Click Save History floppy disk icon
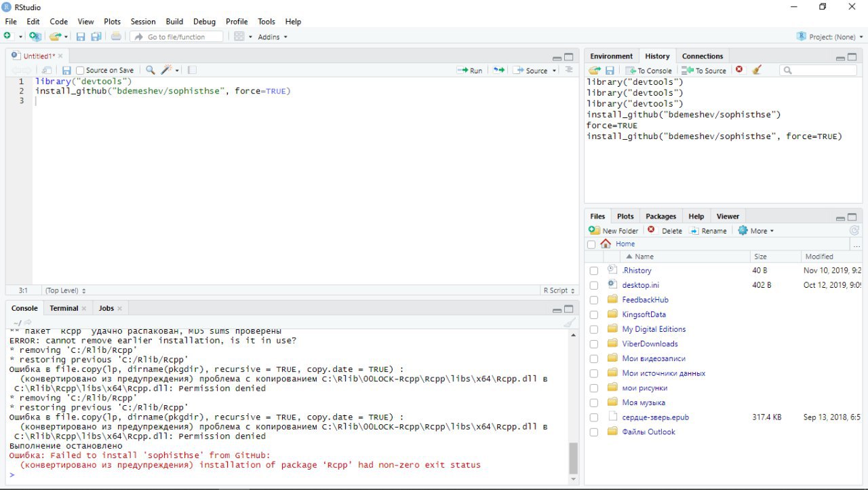 click(x=610, y=71)
